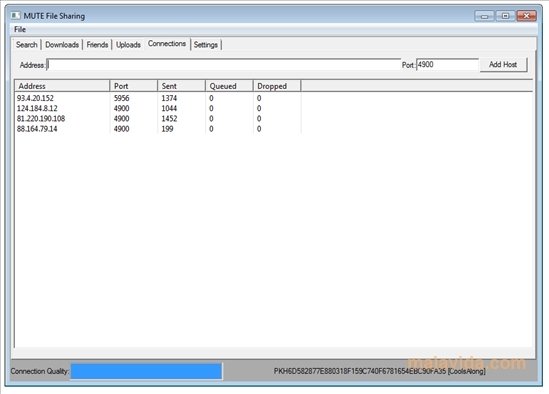Click the PKH identity string in status bar
Viewport: 549px width, 394px height.
379,371
